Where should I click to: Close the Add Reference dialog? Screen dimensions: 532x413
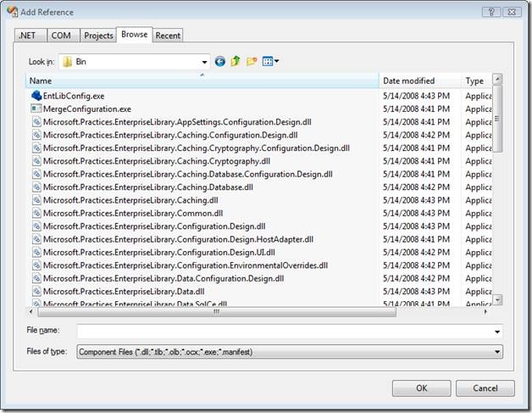(x=512, y=12)
